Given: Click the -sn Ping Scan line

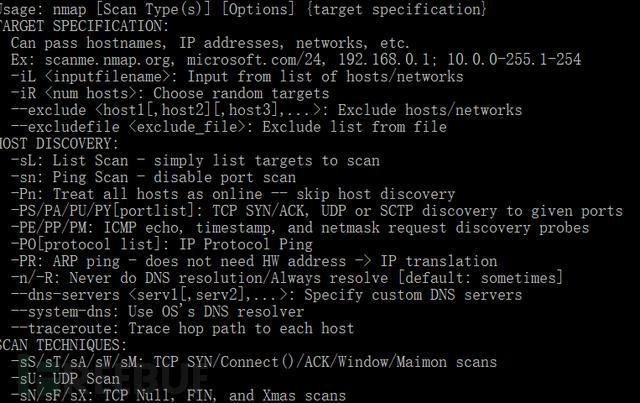Looking at the screenshot, I should coord(153,177).
